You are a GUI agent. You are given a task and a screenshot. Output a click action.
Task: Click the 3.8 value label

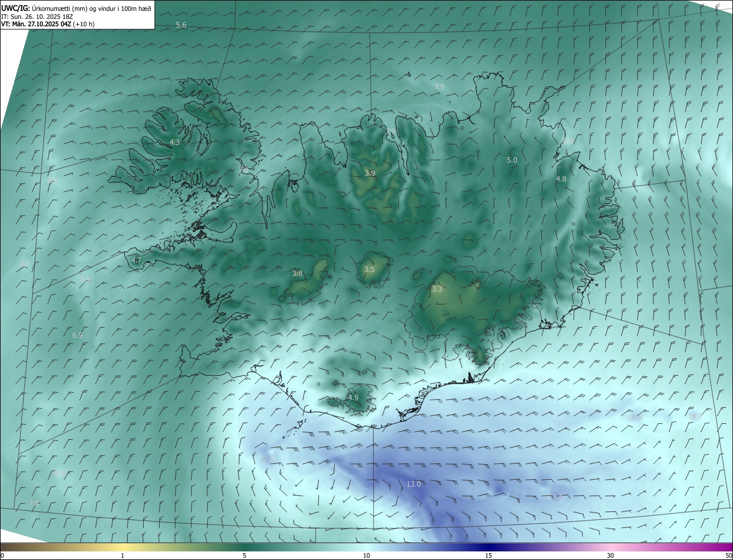tap(297, 274)
